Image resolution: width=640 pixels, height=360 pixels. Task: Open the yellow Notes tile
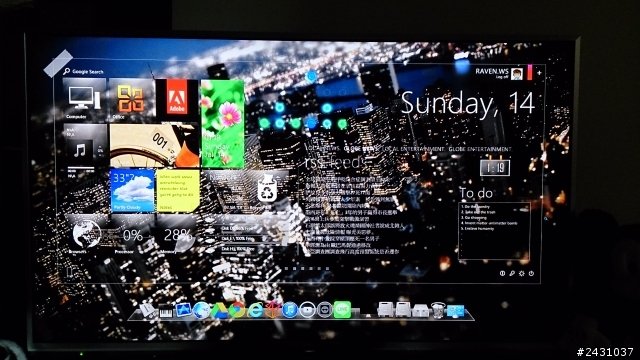178,191
